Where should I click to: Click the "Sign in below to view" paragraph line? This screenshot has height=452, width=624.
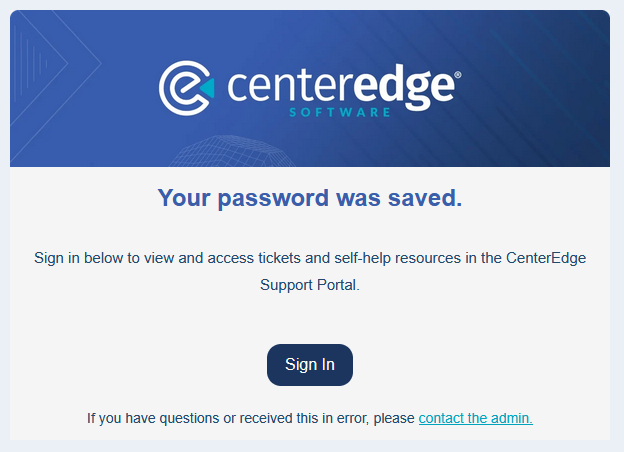pos(310,258)
